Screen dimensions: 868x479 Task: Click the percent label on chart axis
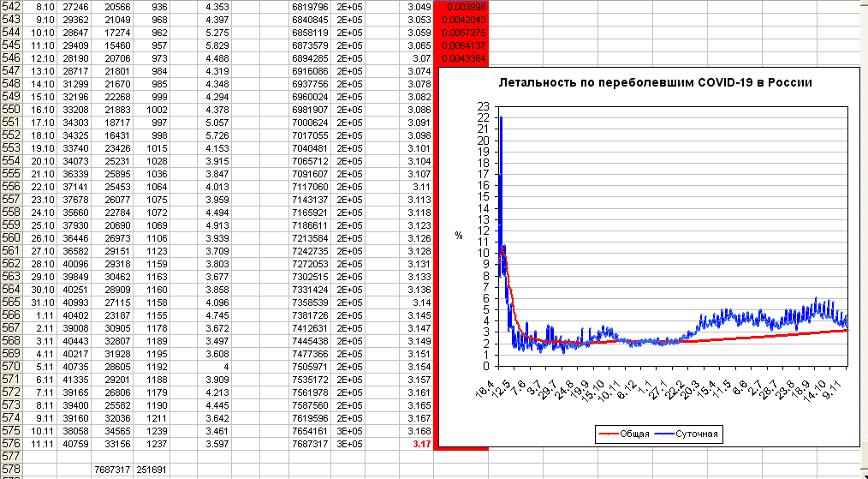click(x=459, y=236)
